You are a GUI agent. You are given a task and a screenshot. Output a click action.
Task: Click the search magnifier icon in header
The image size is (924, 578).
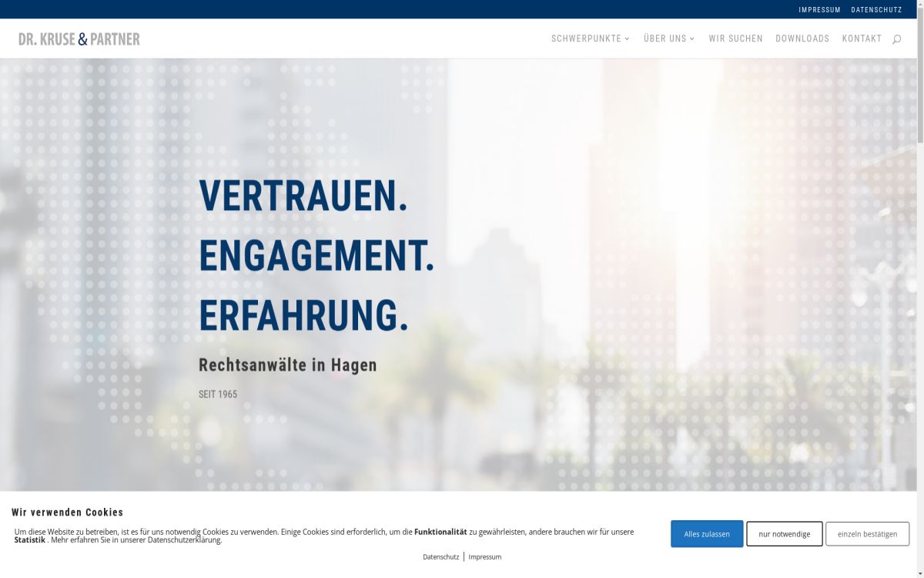coord(896,39)
